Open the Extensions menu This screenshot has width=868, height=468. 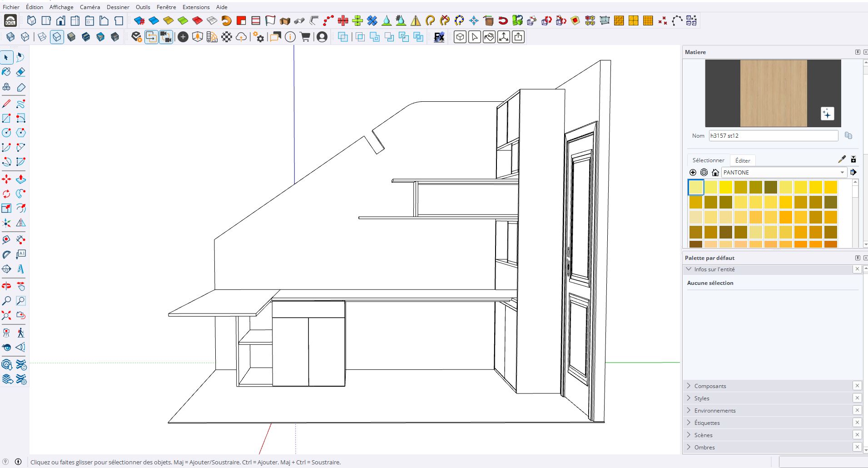(196, 7)
